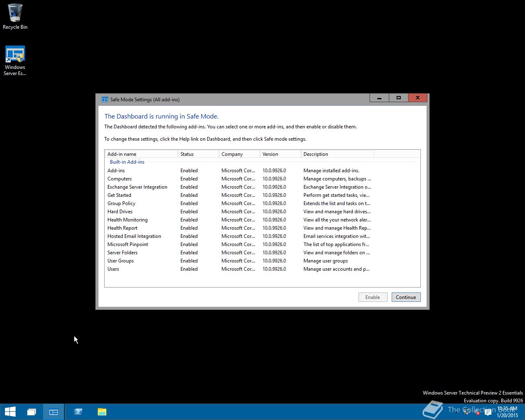Open Task View in the taskbar
525x420 pixels.
pos(32,412)
